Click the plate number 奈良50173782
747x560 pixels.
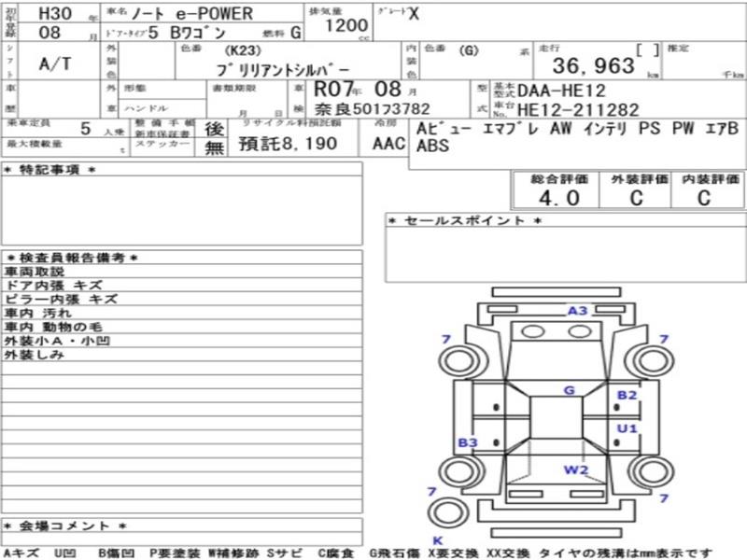(x=372, y=109)
